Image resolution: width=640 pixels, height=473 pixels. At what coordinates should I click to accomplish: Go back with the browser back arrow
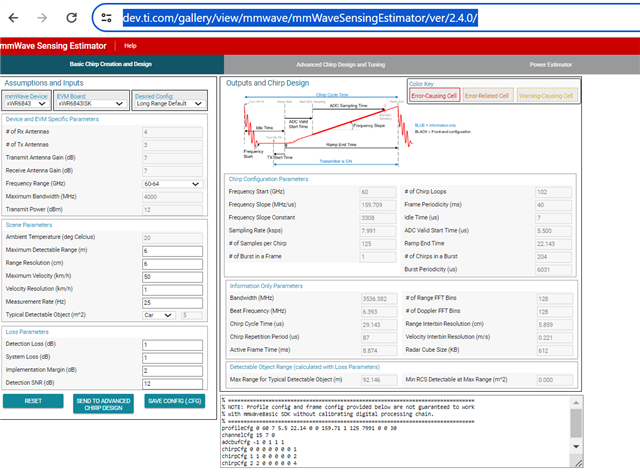click(13, 18)
